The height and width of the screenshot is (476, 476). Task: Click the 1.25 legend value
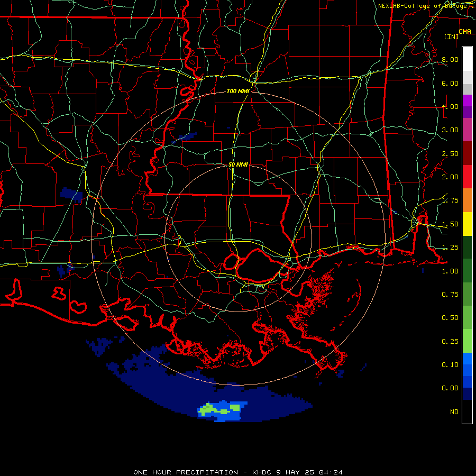(450, 248)
